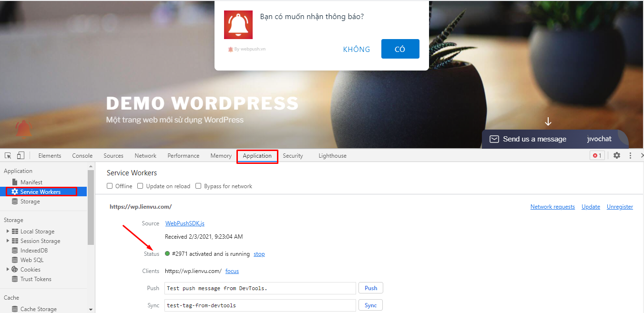Click the focus link for the client
Viewport: 644px width, 313px height.
point(232,271)
